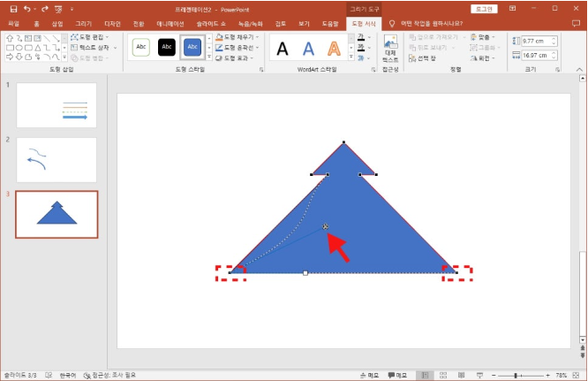The width and height of the screenshot is (588, 381).
Task: Click 접근성: 조사 필요 in status bar
Action: (110, 375)
